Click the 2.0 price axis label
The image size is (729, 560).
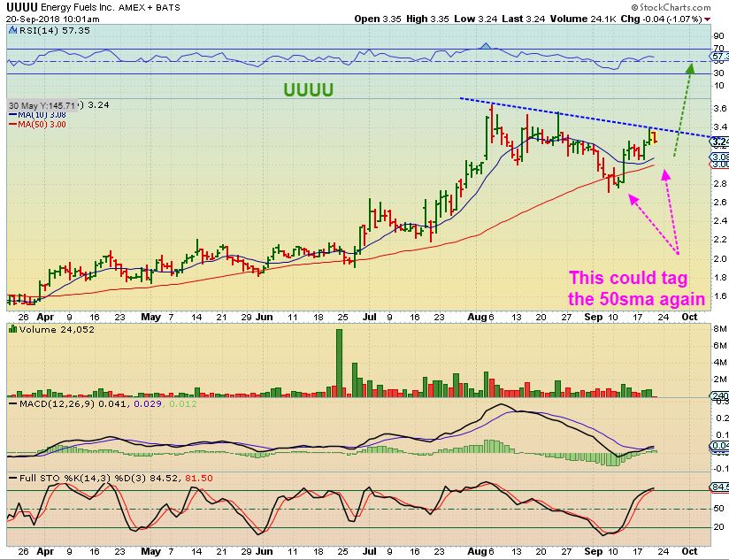click(720, 259)
